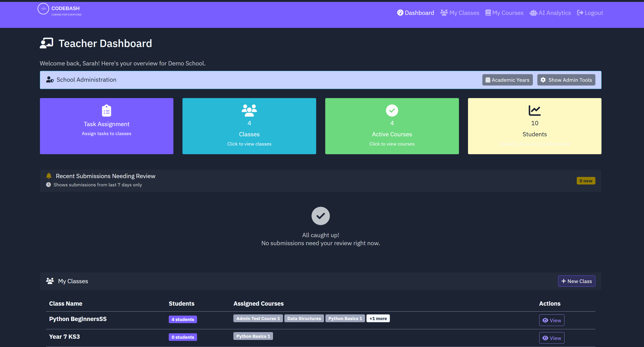Open AI Analytics from the navbar
The width and height of the screenshot is (644, 347).
click(x=550, y=13)
